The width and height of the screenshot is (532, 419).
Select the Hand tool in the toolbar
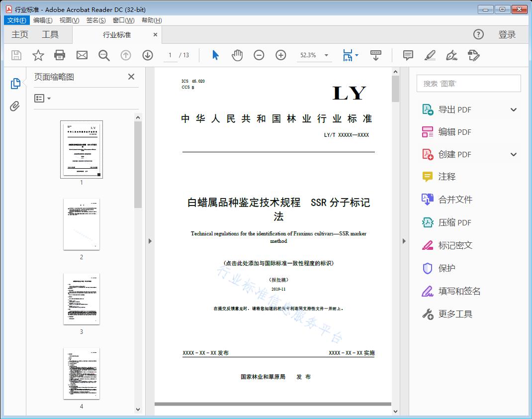tap(237, 55)
